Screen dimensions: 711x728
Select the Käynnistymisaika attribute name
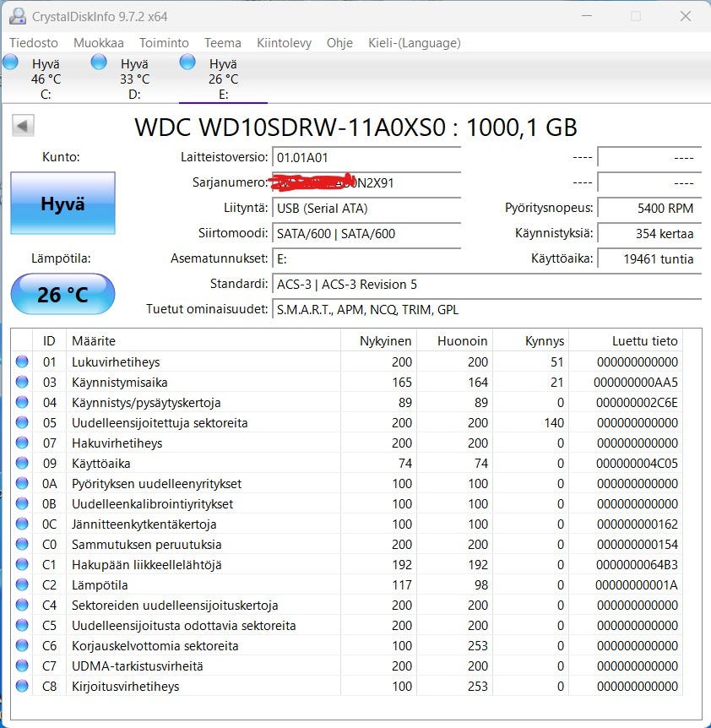(x=120, y=383)
